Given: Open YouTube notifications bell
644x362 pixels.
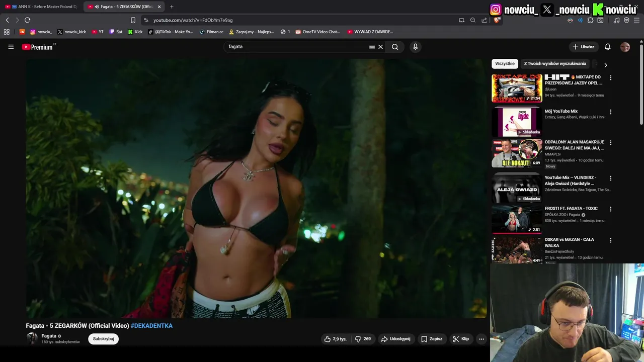Looking at the screenshot, I should [607, 47].
